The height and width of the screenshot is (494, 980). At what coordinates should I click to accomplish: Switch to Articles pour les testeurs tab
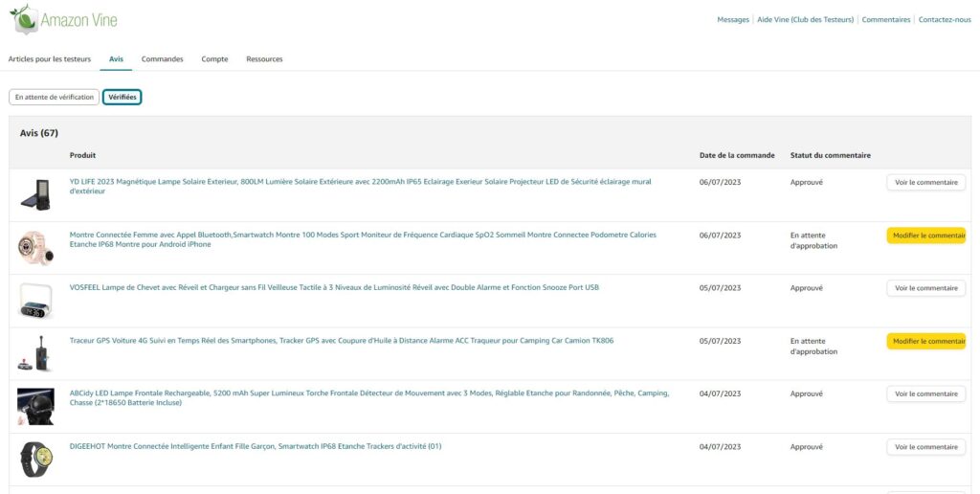click(x=50, y=59)
